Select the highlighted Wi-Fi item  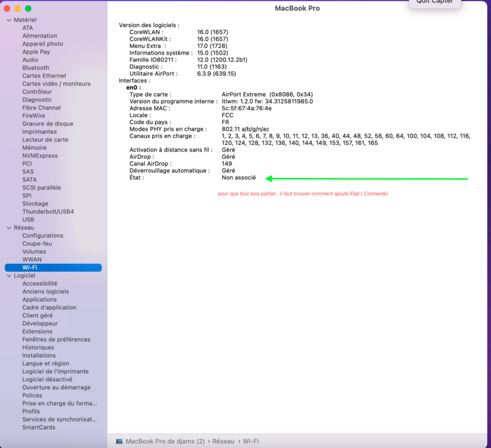53,268
